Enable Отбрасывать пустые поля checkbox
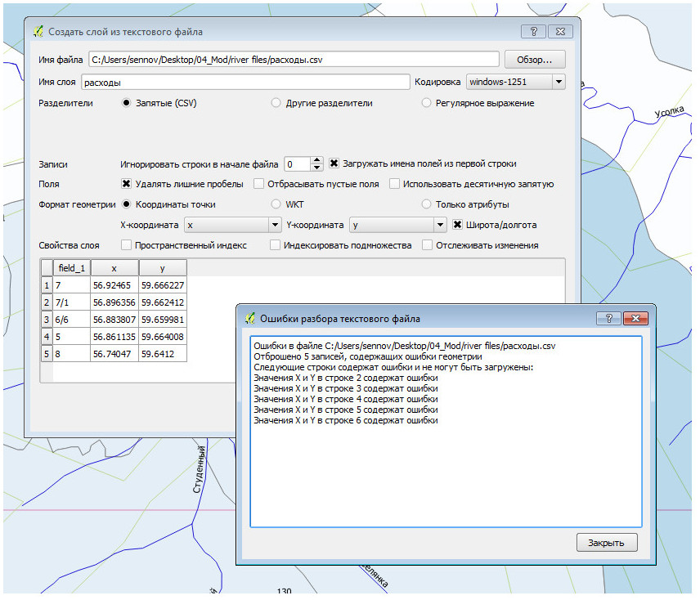The height and width of the screenshot is (600, 700). pyautogui.click(x=259, y=184)
